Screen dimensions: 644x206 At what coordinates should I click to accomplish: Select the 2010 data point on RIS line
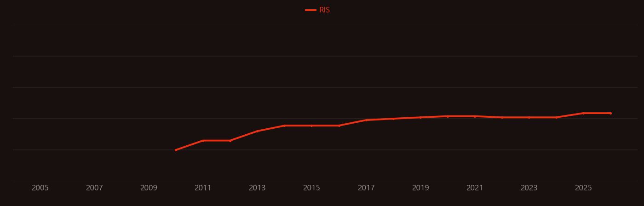click(x=176, y=150)
